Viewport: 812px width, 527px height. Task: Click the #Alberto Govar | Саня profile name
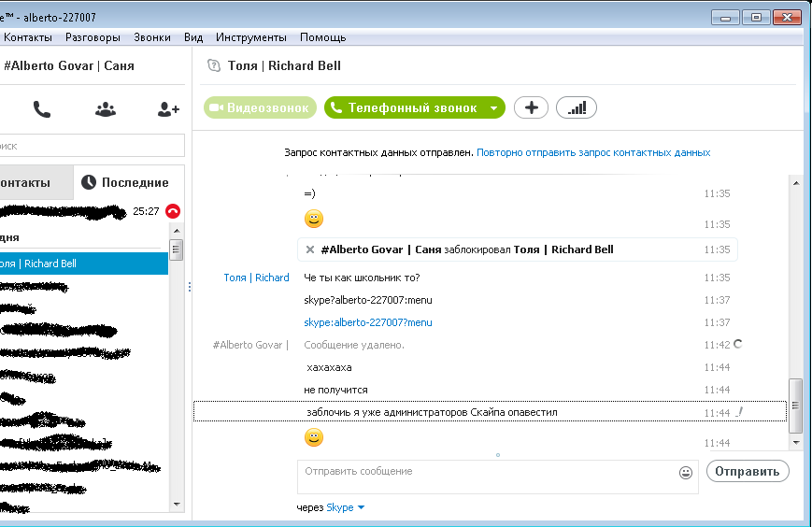tap(69, 65)
